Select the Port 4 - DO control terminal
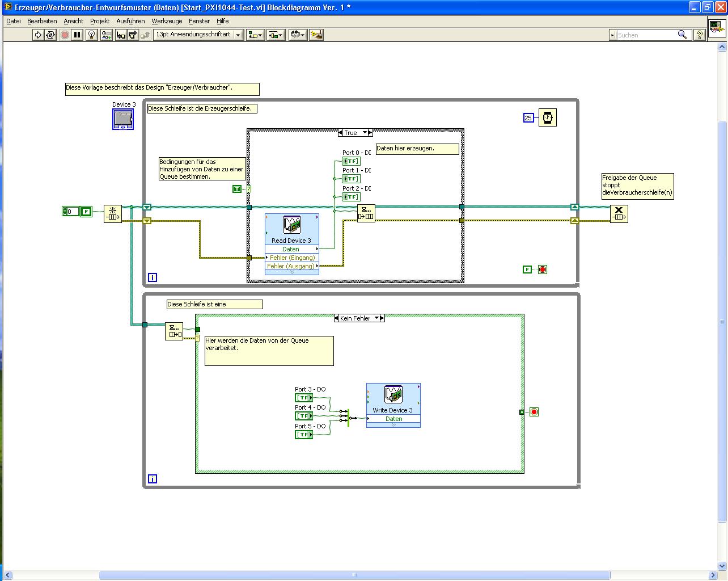This screenshot has width=728, height=581. pos(304,416)
